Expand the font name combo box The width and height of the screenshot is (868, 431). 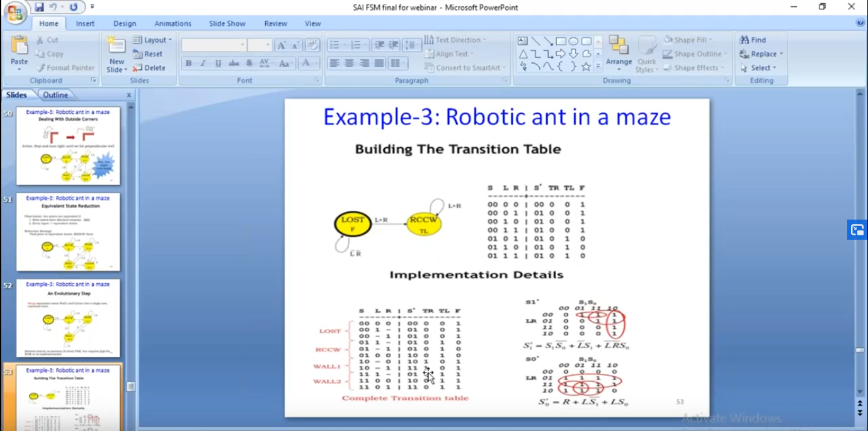point(243,45)
